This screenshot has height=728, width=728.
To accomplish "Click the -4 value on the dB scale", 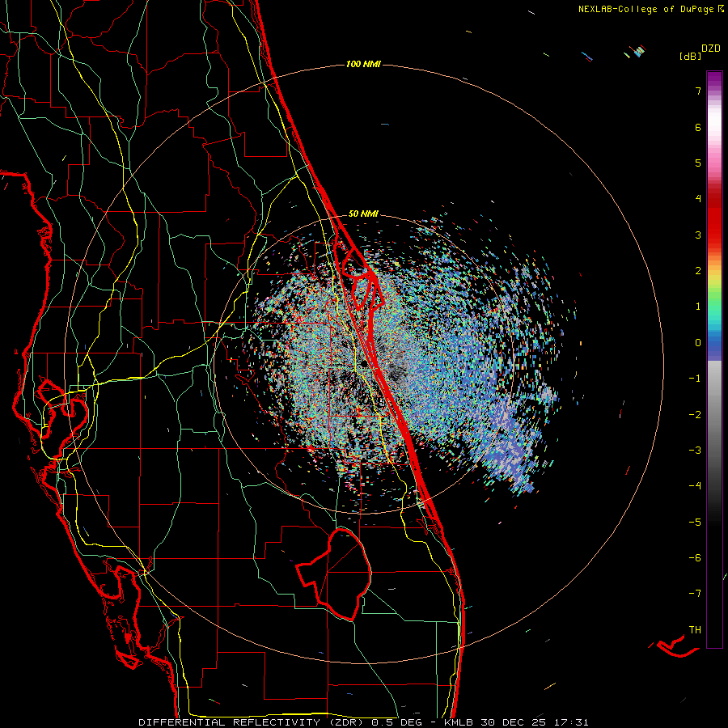I will tap(695, 486).
